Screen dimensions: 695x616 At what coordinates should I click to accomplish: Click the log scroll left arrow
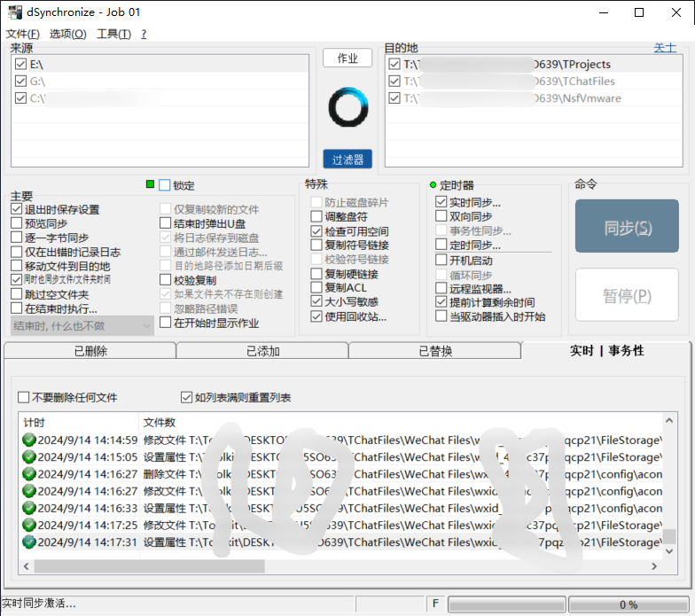click(x=27, y=565)
